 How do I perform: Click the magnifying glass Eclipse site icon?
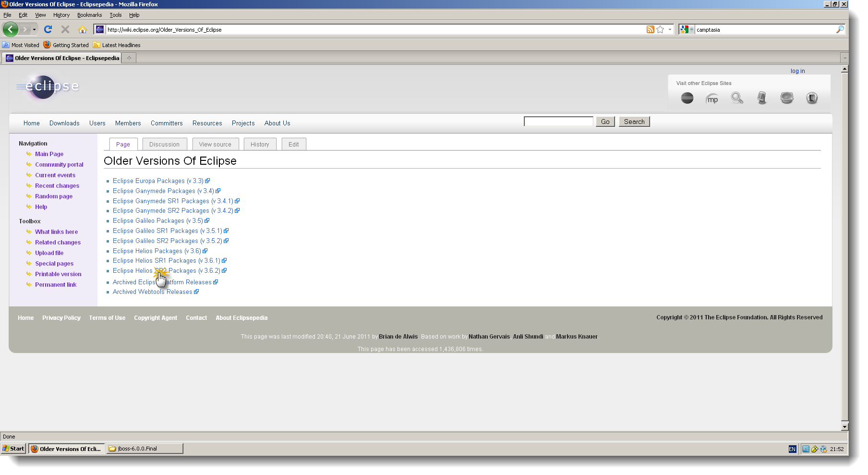pyautogui.click(x=737, y=98)
